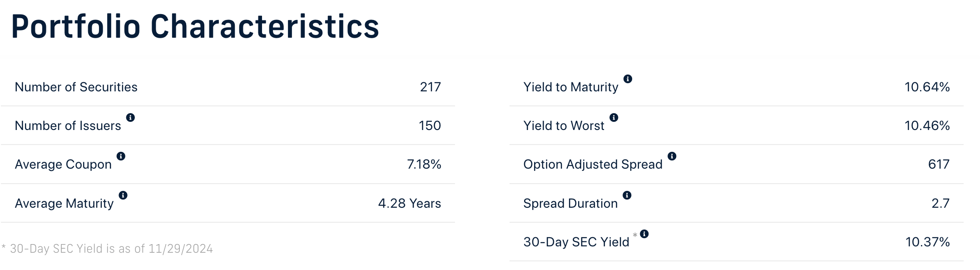Open the 30-Day SEC Yield info tooltip
Image resolution: width=980 pixels, height=270 pixels.
coord(643,234)
